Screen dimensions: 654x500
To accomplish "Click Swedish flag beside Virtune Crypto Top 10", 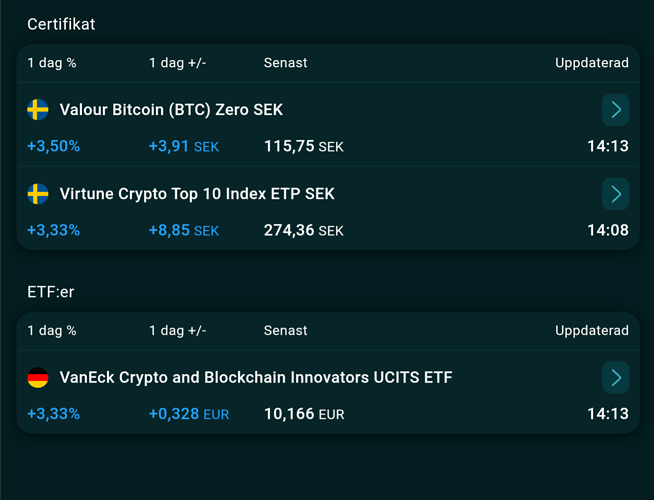I will [38, 193].
